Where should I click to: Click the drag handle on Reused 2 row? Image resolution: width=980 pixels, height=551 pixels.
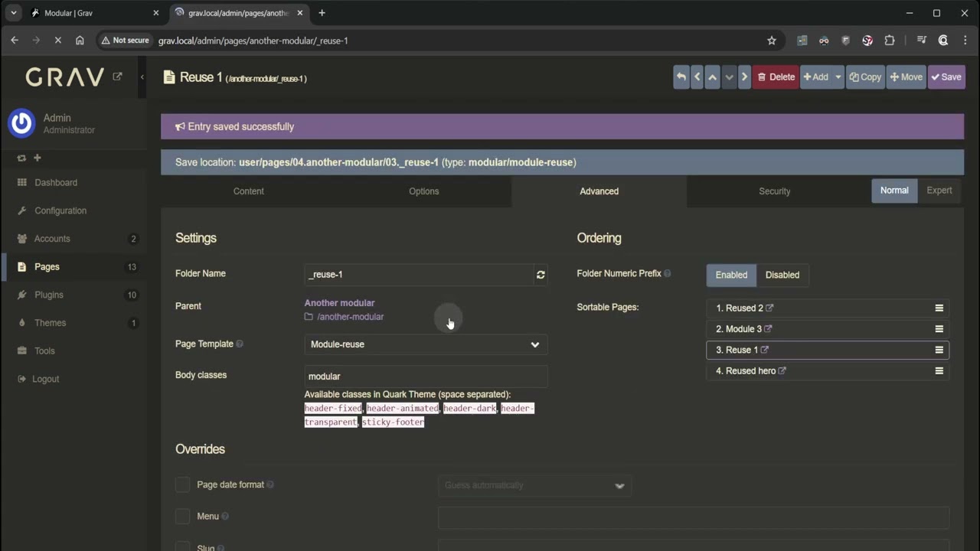click(939, 308)
